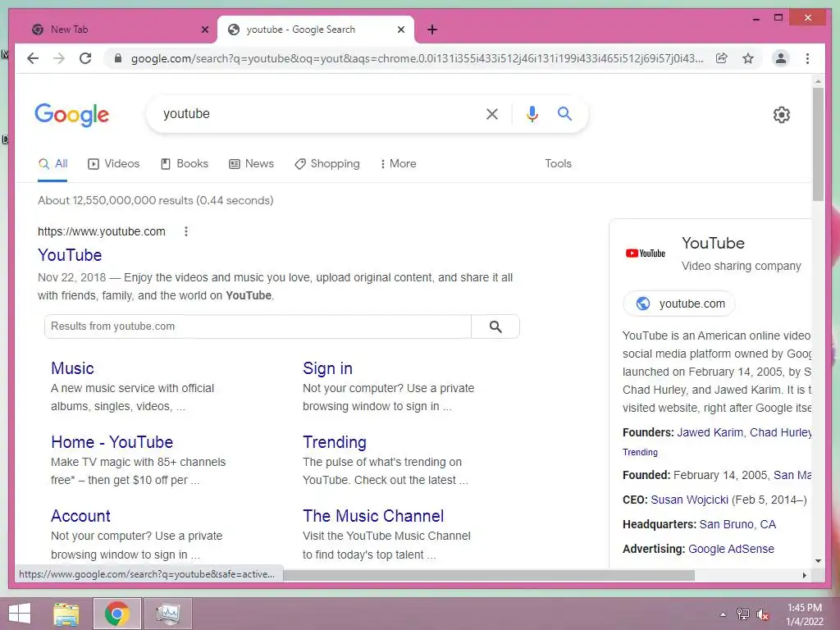Click the https://www.youtube.com URL text

pos(101,231)
